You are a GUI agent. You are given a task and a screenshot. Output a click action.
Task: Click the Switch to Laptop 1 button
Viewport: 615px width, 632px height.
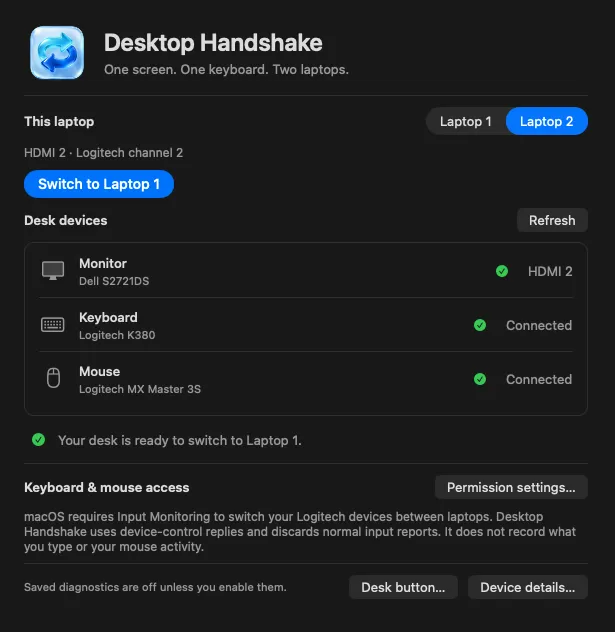(99, 184)
